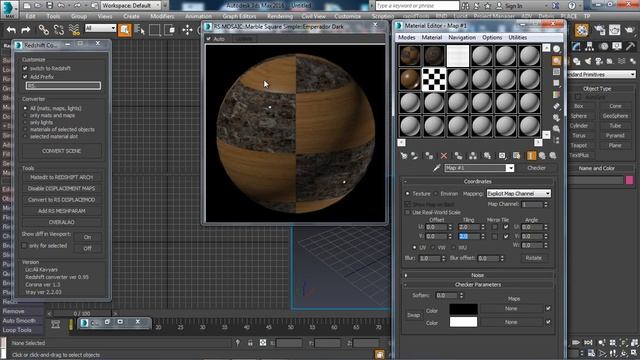
Task: Expand the Noise rollout
Action: [477, 275]
